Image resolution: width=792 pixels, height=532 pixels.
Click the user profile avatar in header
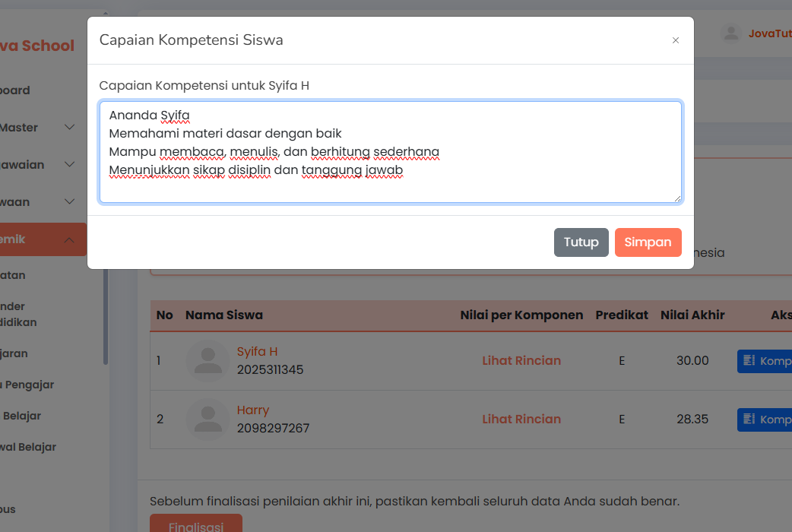pyautogui.click(x=730, y=33)
